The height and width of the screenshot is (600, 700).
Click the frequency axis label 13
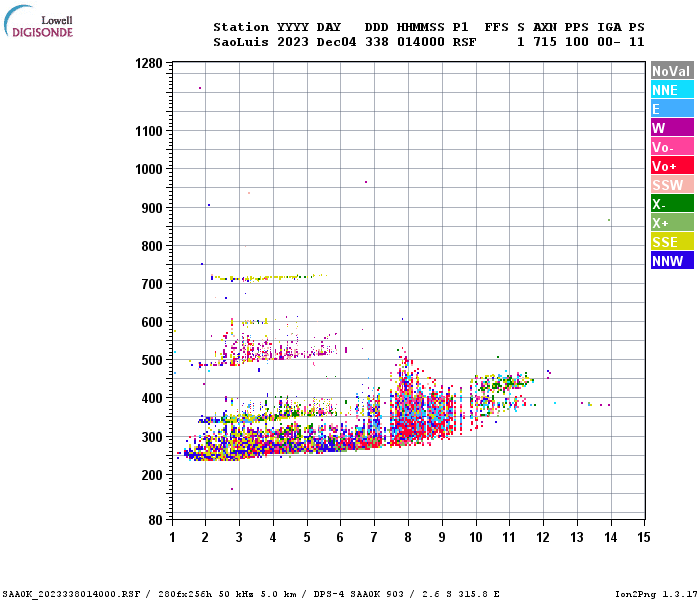tap(577, 537)
